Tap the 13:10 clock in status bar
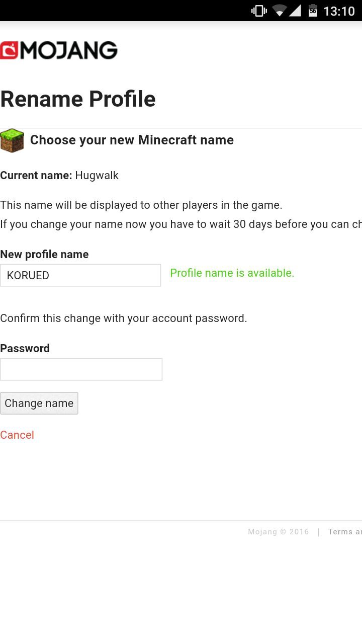The width and height of the screenshot is (362, 644). pyautogui.click(x=339, y=11)
